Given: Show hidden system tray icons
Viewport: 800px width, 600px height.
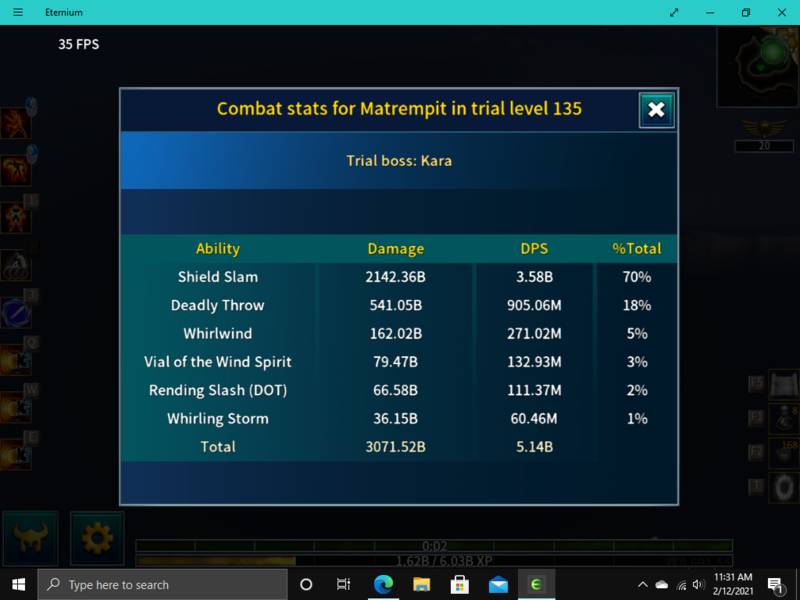Looking at the screenshot, I should 642,585.
